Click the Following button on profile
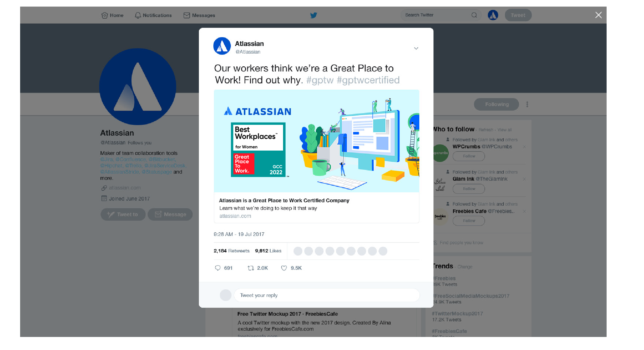This screenshot has width=644, height=350. coord(496,104)
